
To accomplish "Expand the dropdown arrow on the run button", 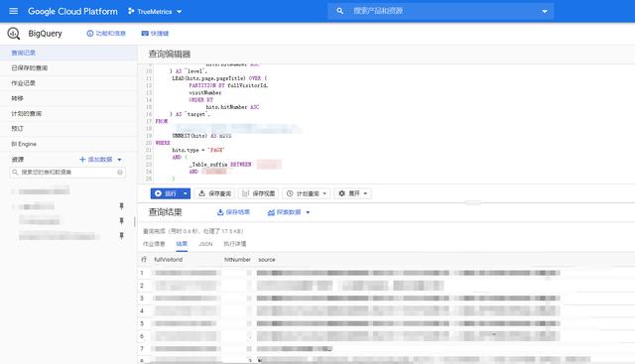I will (x=186, y=193).
